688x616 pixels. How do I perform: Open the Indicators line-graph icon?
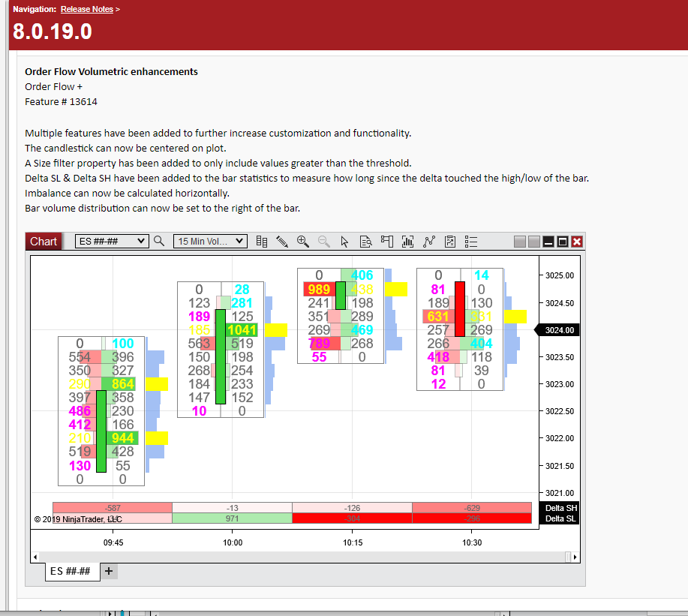[429, 242]
